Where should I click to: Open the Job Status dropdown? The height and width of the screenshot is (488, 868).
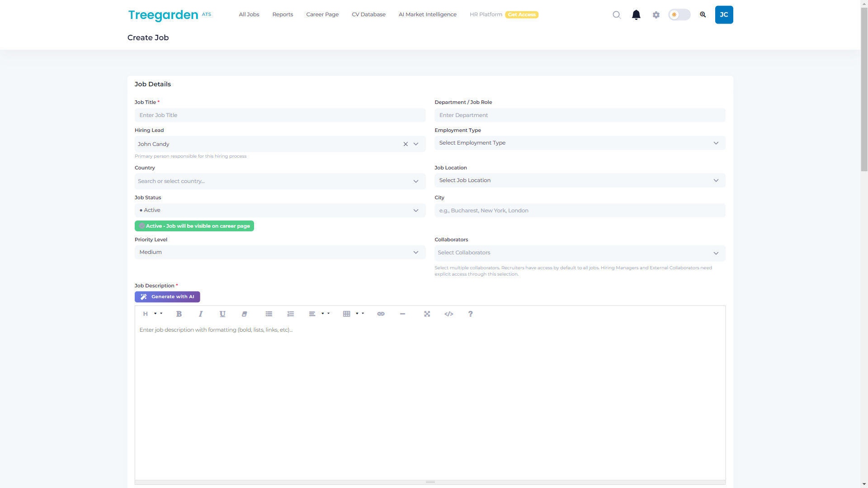coord(280,210)
